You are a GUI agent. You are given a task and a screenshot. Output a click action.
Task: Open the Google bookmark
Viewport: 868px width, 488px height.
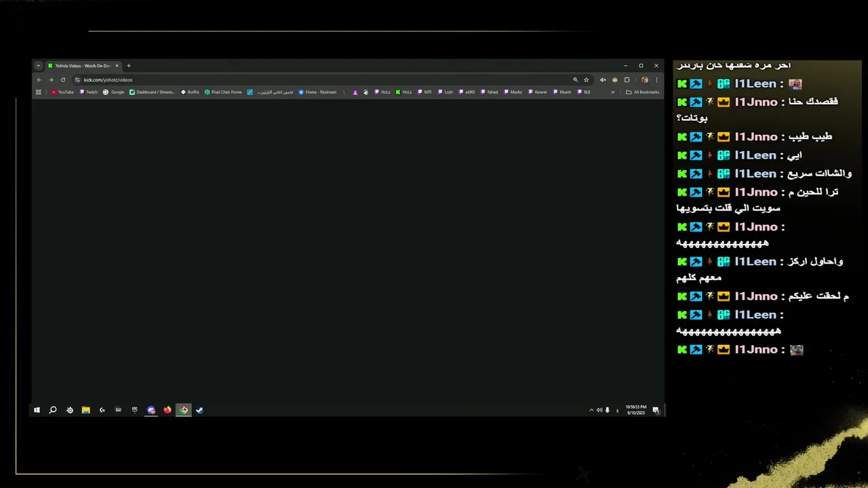point(114,92)
